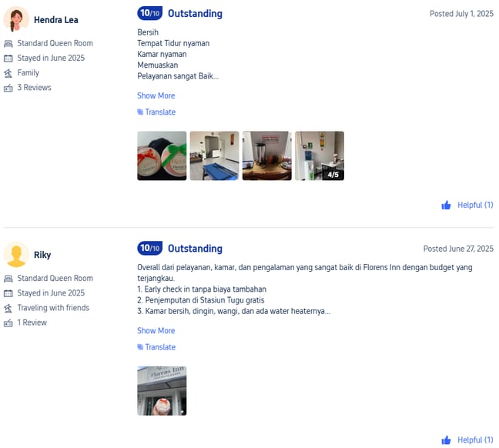The image size is (499, 448).
Task: Open Riky's Florens Inn entrance photo
Action: coord(162,391)
